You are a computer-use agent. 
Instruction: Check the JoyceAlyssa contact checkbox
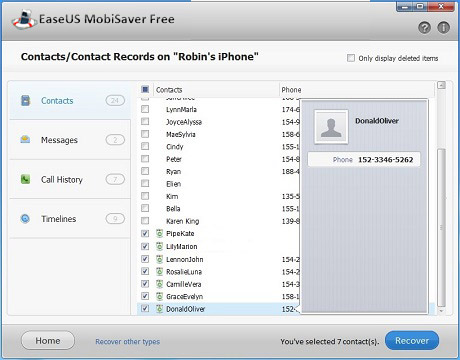coord(145,121)
